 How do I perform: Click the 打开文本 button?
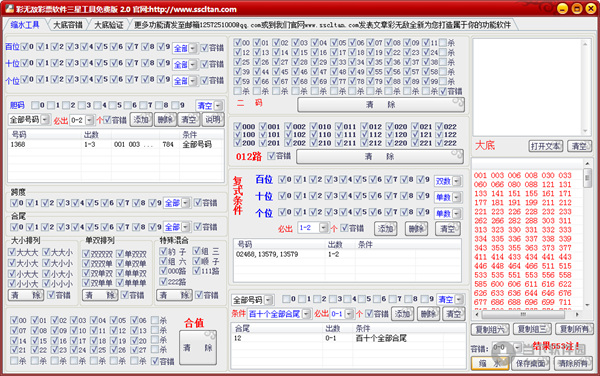545,146
